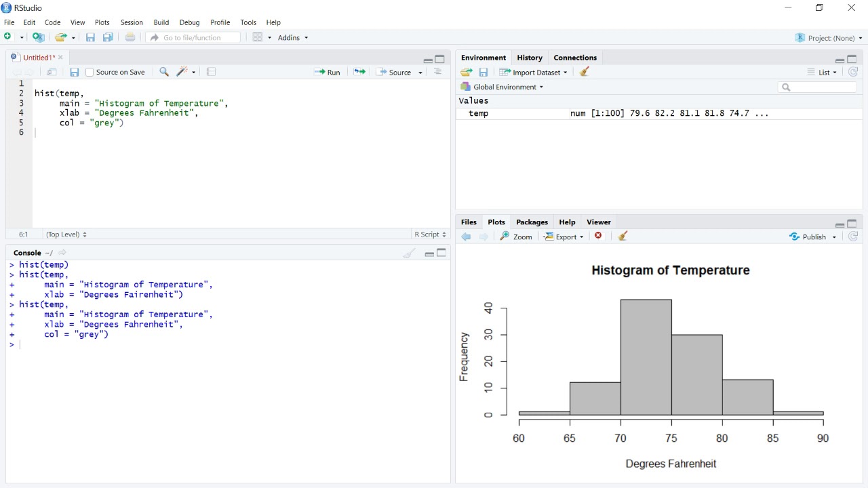Close the Untitled1 tab
The height and width of the screenshot is (488, 868).
[60, 58]
